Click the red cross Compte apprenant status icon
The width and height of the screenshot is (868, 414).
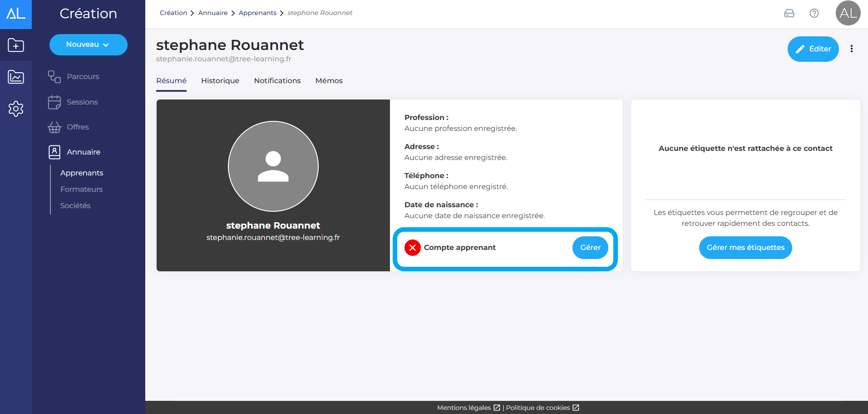point(412,248)
